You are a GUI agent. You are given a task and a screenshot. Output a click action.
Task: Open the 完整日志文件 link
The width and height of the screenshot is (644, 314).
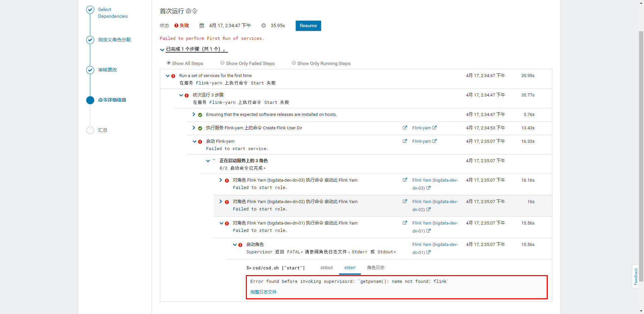tap(263, 292)
